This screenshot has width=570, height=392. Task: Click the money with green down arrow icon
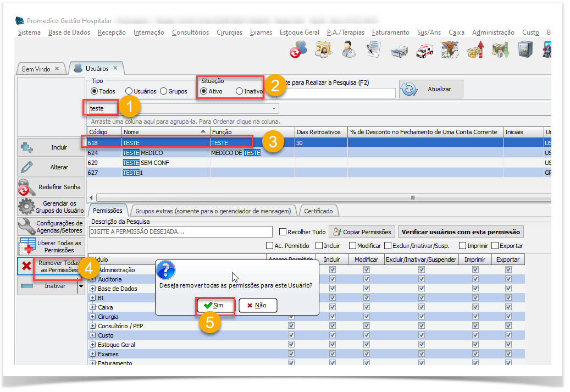coord(500,50)
